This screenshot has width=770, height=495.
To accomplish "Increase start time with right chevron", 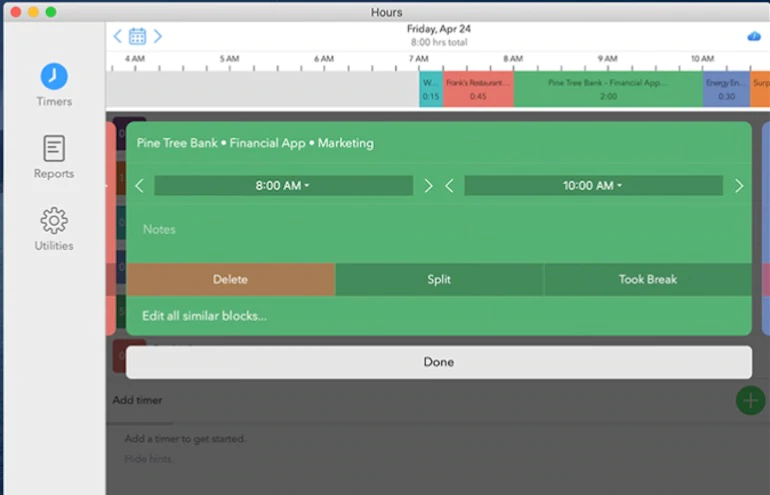I will [428, 185].
